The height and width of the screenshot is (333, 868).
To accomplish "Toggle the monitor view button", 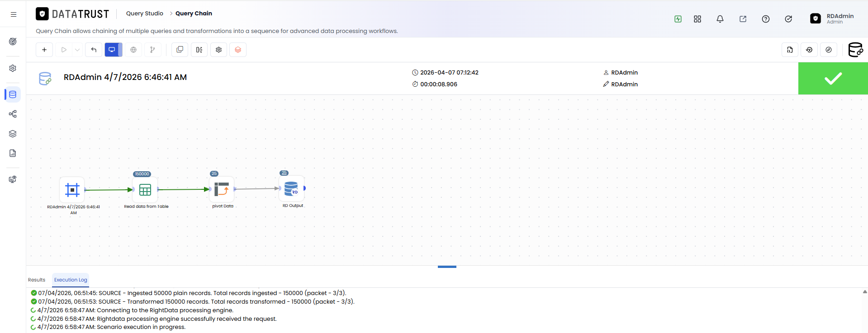I will 113,50.
